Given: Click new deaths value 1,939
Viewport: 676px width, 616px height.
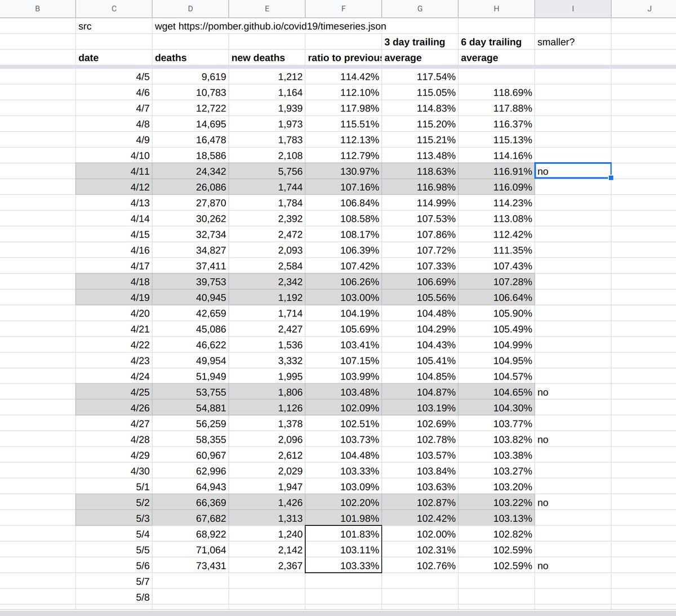Looking at the screenshot, I should tap(267, 109).
